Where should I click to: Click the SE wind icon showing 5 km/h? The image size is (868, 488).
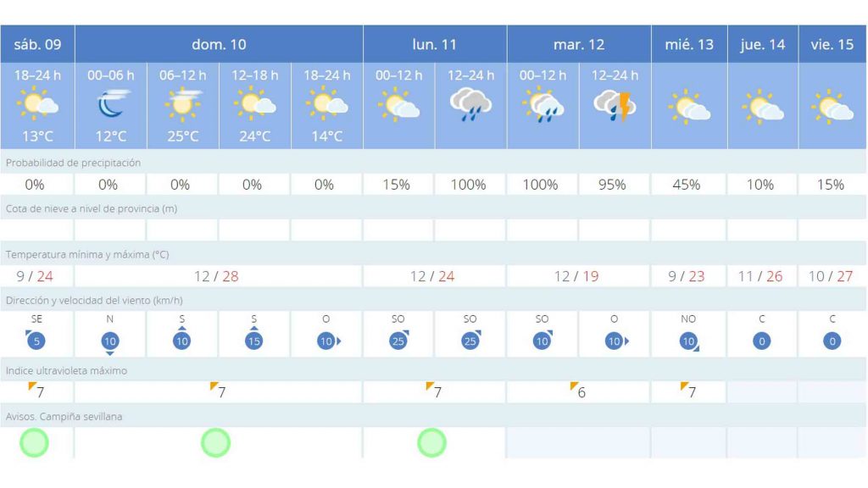coord(36,341)
